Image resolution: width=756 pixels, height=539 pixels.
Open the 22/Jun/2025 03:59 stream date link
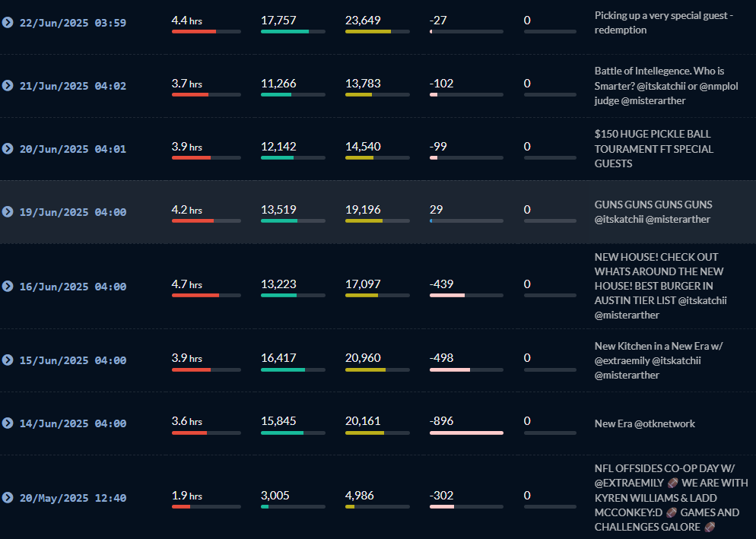tap(73, 23)
